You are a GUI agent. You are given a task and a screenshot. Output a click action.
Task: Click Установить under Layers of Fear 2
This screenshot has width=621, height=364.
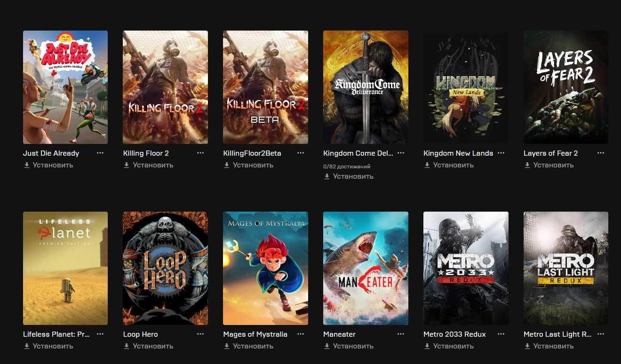(x=549, y=165)
